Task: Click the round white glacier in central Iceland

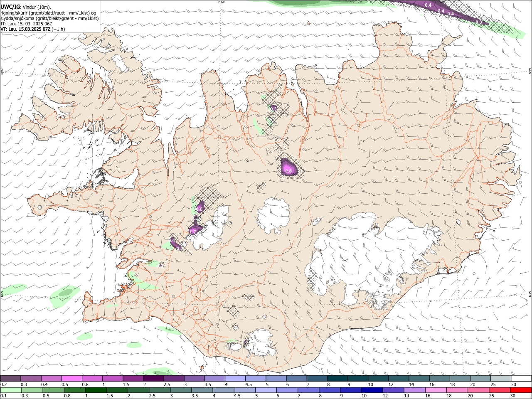Action: click(273, 215)
